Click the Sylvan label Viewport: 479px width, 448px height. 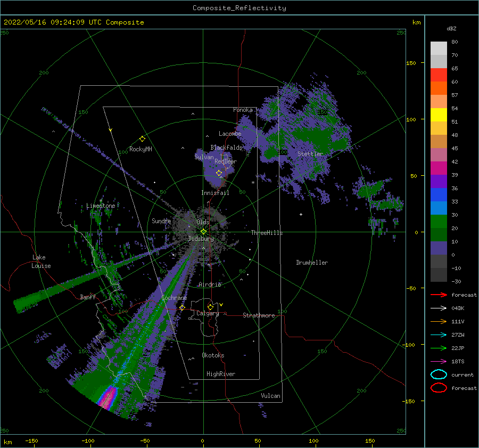pyautogui.click(x=204, y=157)
